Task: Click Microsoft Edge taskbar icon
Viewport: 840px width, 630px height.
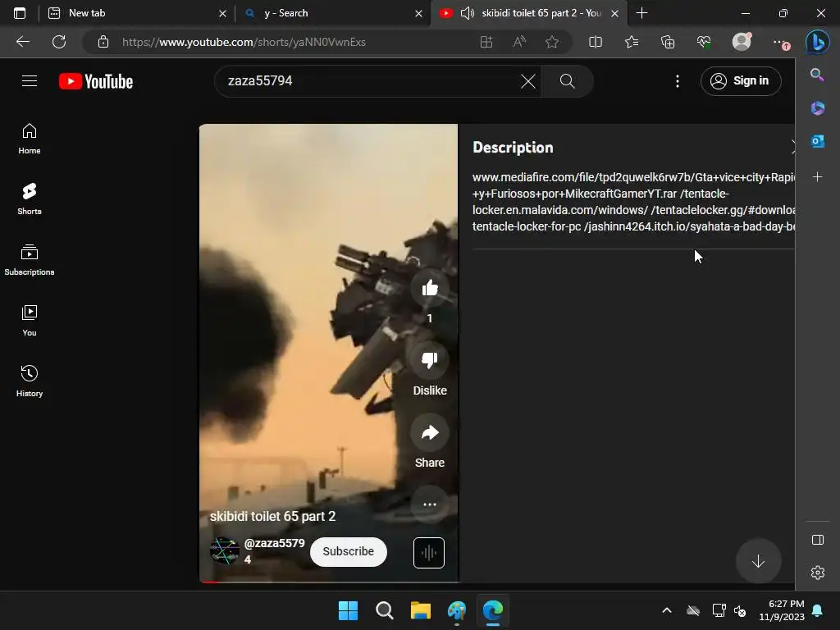Action: [x=493, y=610]
